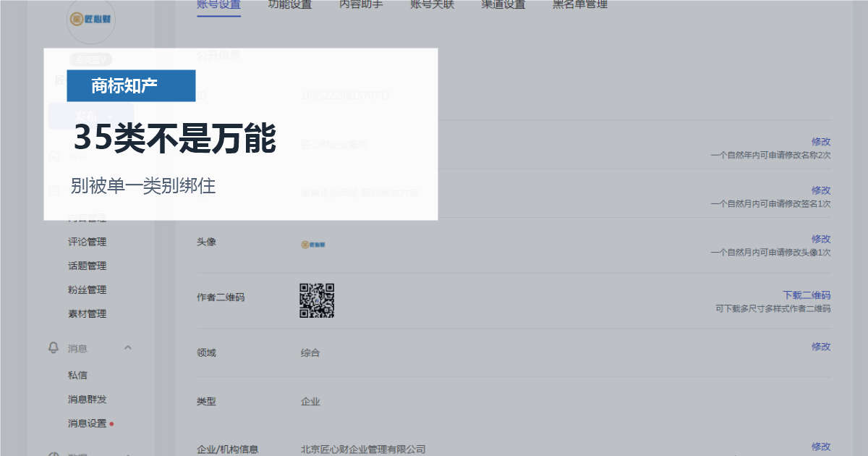The height and width of the screenshot is (456, 868).
Task: Open 消息群发 under 消息
Action: point(88,399)
